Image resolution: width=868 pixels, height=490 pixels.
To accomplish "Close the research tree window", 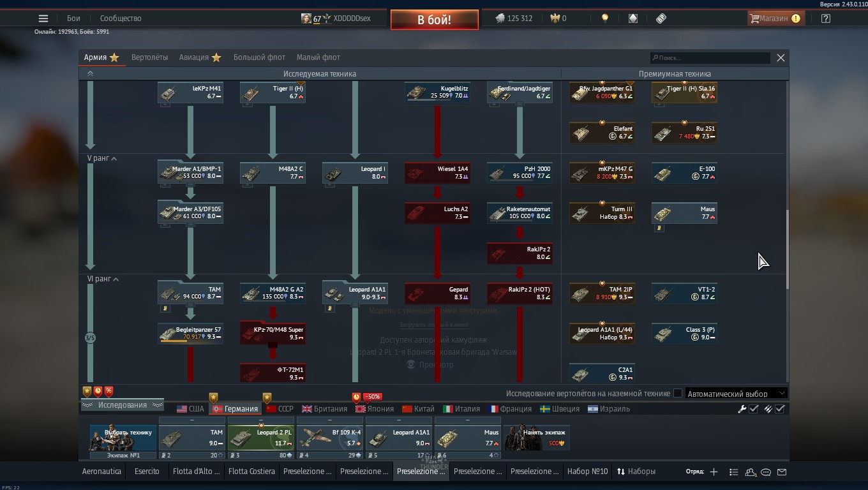I will (781, 58).
